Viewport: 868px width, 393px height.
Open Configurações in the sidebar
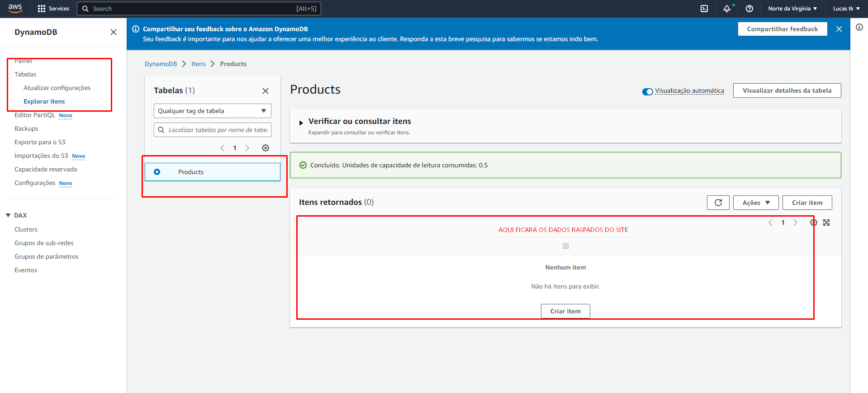tap(35, 183)
